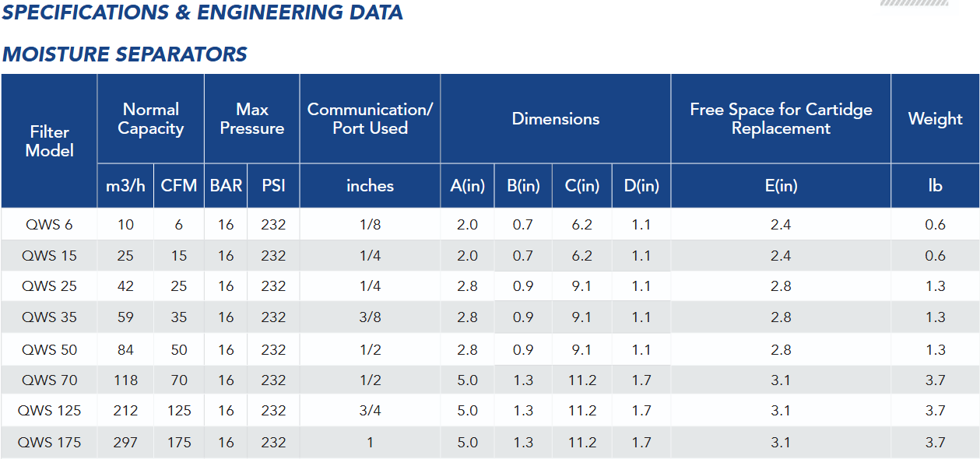Screen dimensions: 980x459
Task: Select the QWS 6 model row label
Action: (49, 225)
